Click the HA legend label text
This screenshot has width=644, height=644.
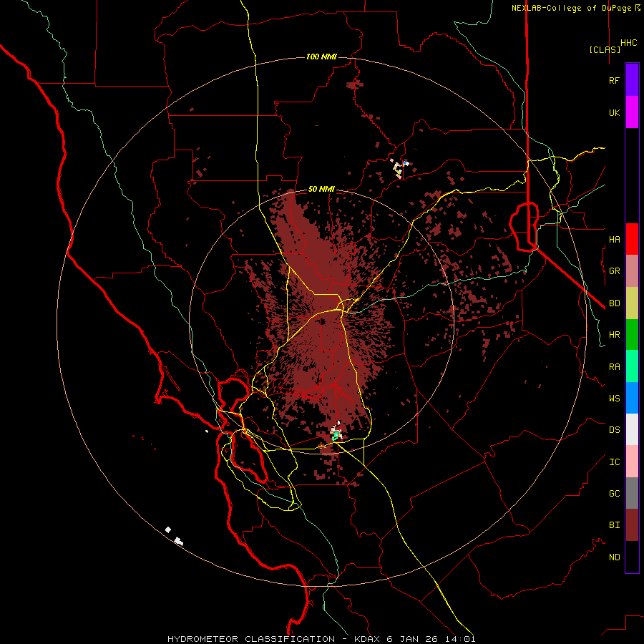(x=614, y=239)
